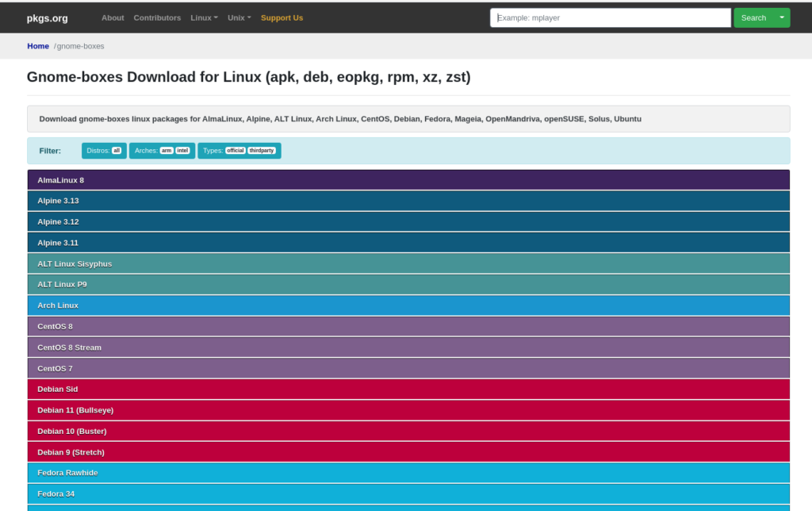Expand the Fedora 34 section
This screenshot has height=511, width=812.
click(x=408, y=494)
